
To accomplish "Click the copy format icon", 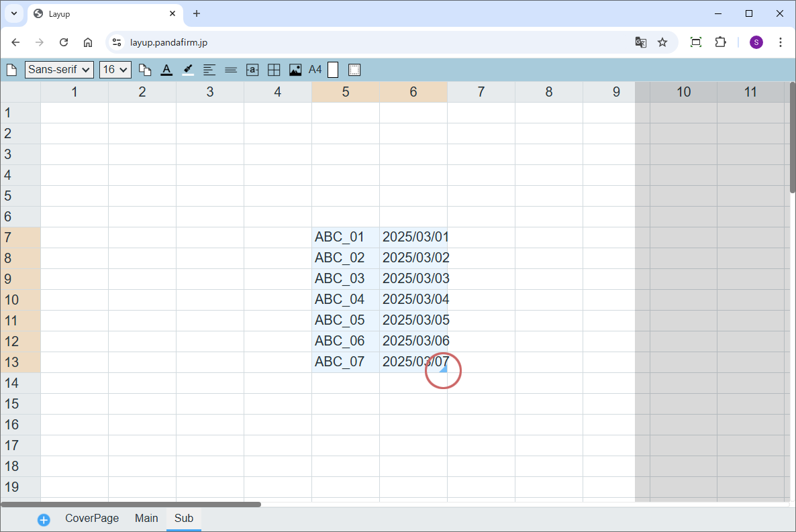I will point(145,70).
